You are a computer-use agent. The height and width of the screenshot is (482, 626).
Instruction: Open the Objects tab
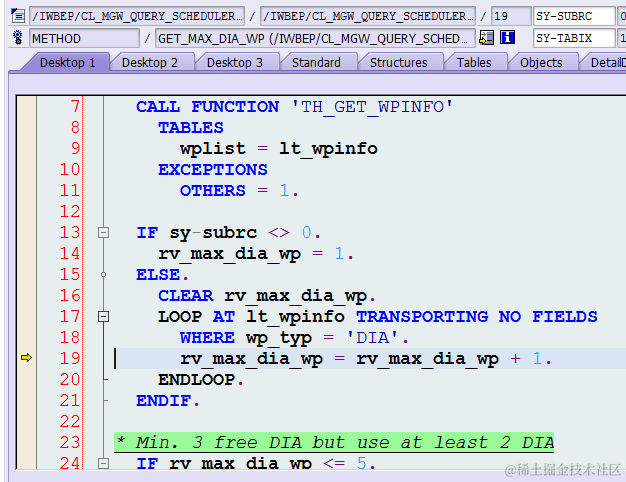(541, 63)
